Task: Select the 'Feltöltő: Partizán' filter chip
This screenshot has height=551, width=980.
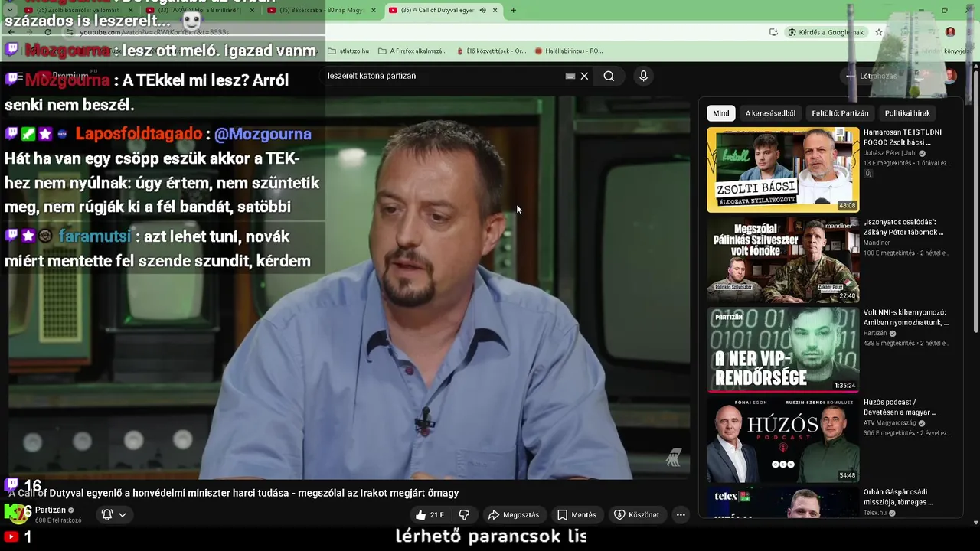Action: [840, 113]
